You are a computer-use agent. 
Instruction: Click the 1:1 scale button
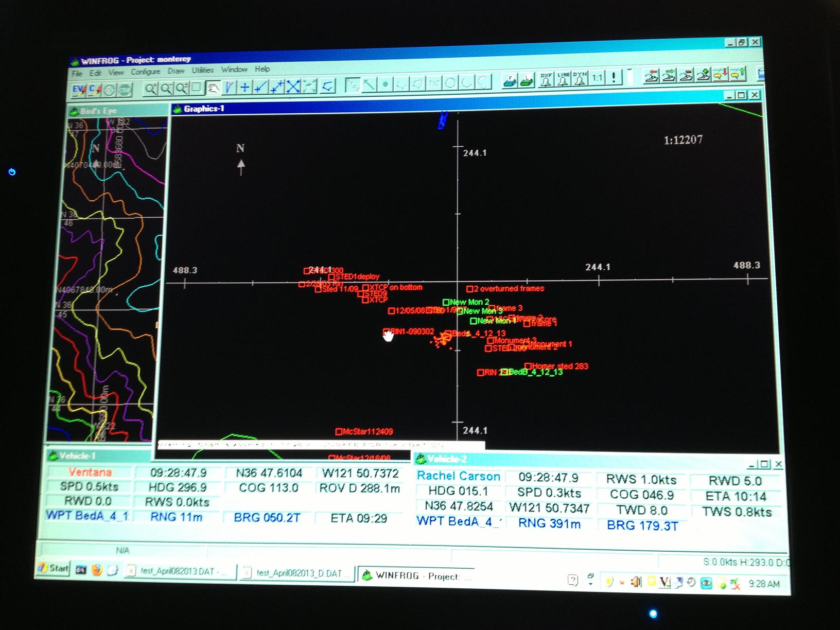tap(597, 78)
